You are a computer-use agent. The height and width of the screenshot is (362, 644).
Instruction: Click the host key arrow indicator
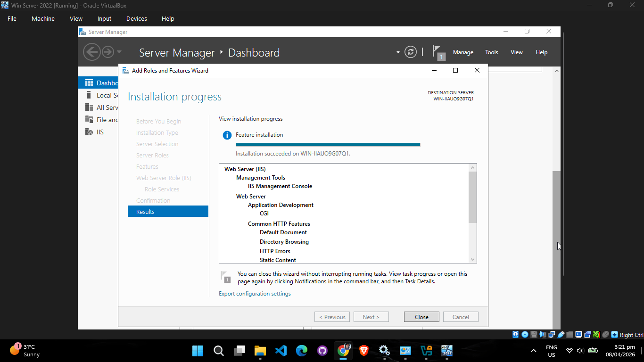coord(614,335)
